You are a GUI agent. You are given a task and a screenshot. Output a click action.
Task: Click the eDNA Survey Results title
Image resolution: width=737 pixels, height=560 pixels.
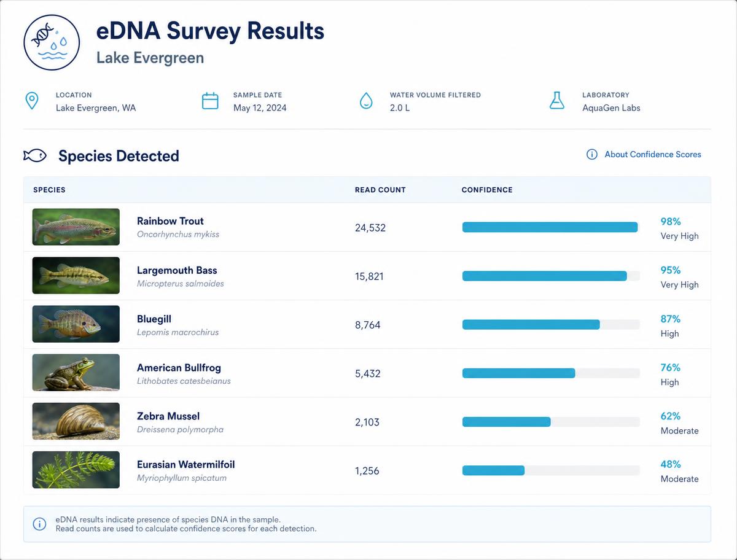pos(211,31)
